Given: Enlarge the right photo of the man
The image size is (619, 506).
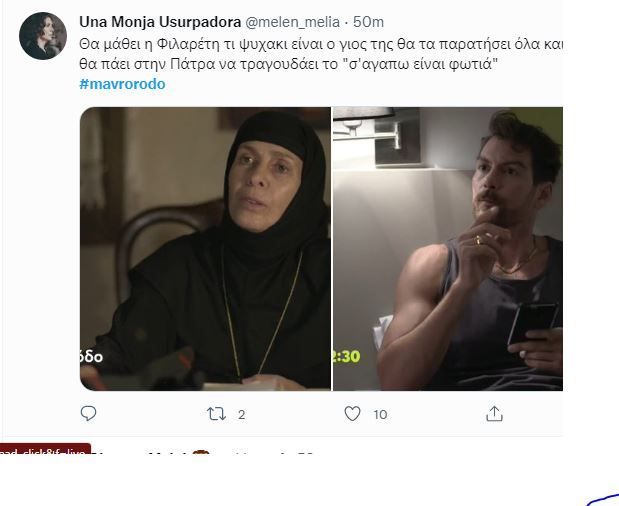Looking at the screenshot, I should pos(447,248).
